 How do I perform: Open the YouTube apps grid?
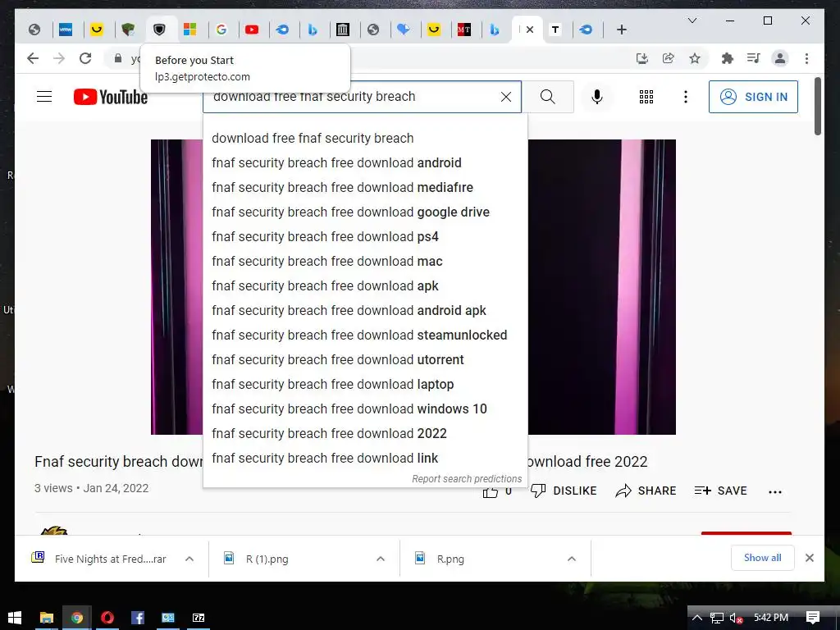[646, 97]
